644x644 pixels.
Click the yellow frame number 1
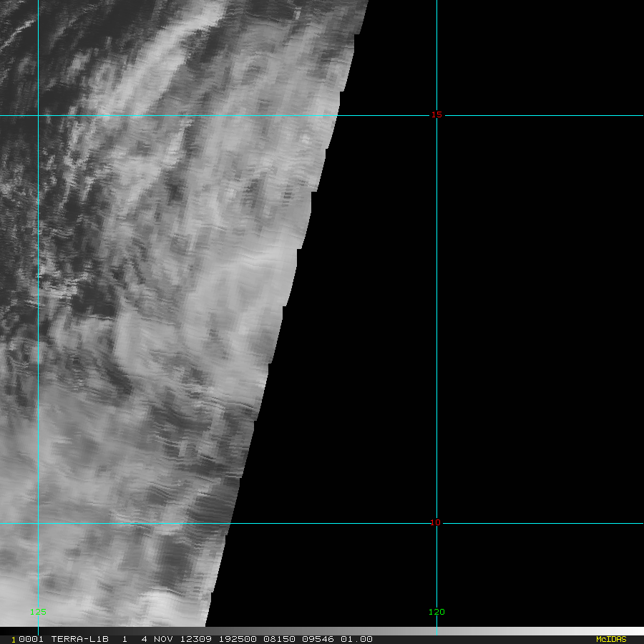[14, 640]
